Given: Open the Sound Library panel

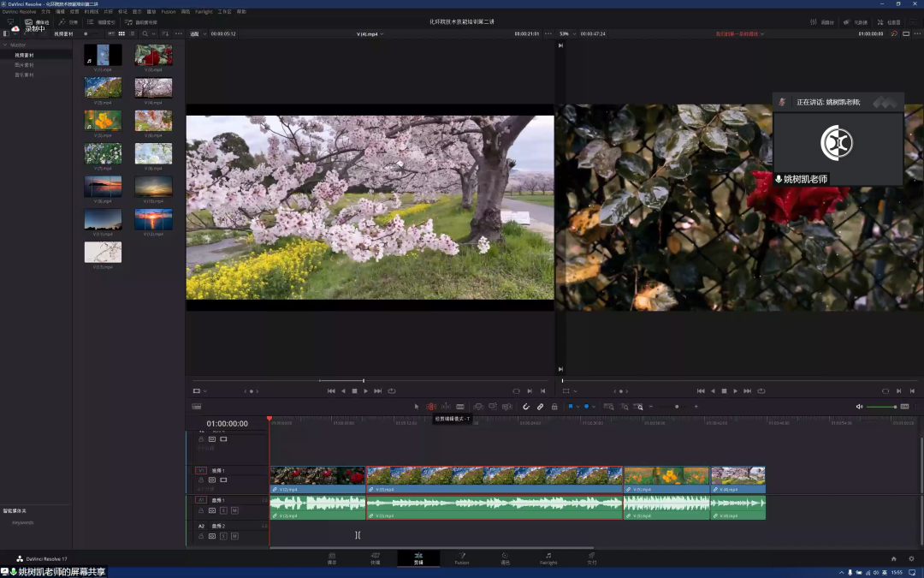Looking at the screenshot, I should [x=141, y=21].
